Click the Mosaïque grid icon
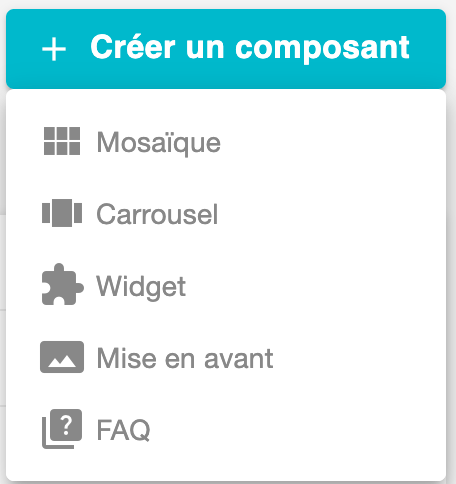The image size is (456, 484). click(62, 141)
